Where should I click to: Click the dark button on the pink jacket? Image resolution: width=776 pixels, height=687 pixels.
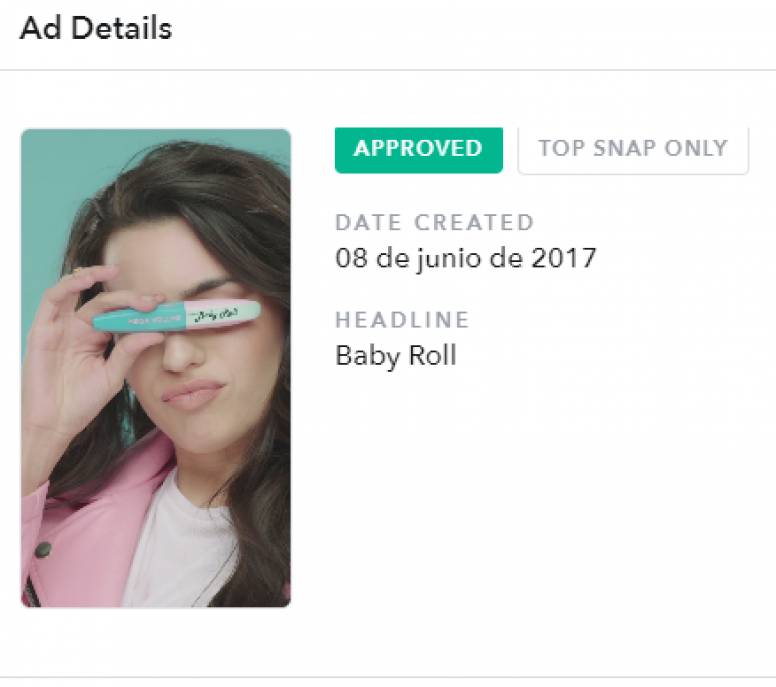point(42,549)
